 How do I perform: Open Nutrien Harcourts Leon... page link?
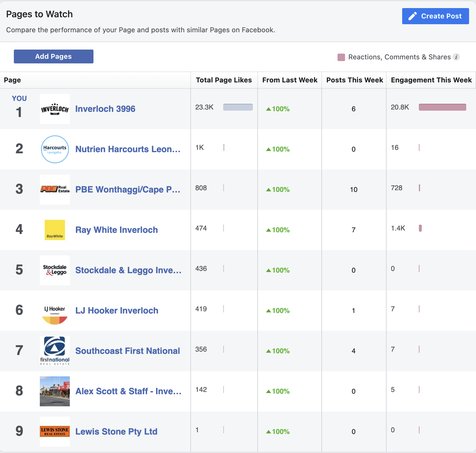(x=128, y=149)
